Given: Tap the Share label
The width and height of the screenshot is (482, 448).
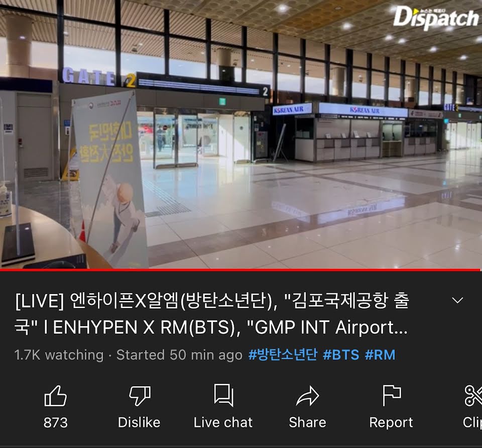Looking at the screenshot, I should [x=307, y=422].
